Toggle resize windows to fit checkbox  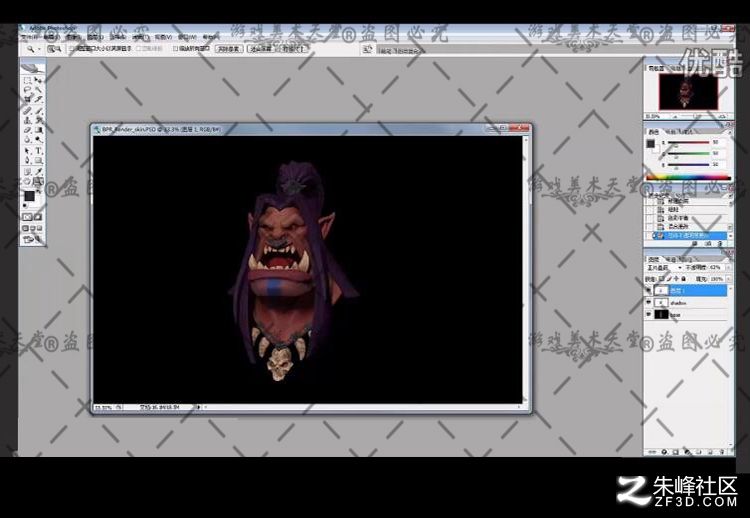pyautogui.click(x=71, y=49)
